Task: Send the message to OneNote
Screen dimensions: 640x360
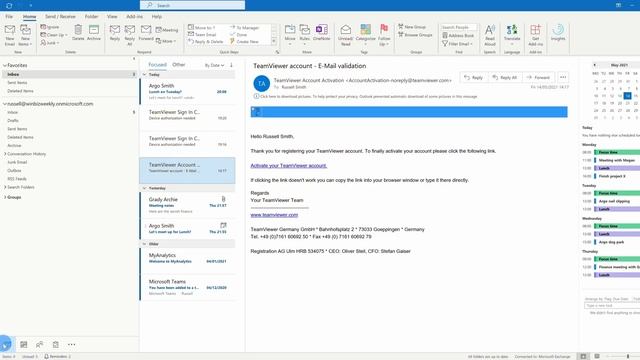Action: (x=322, y=33)
